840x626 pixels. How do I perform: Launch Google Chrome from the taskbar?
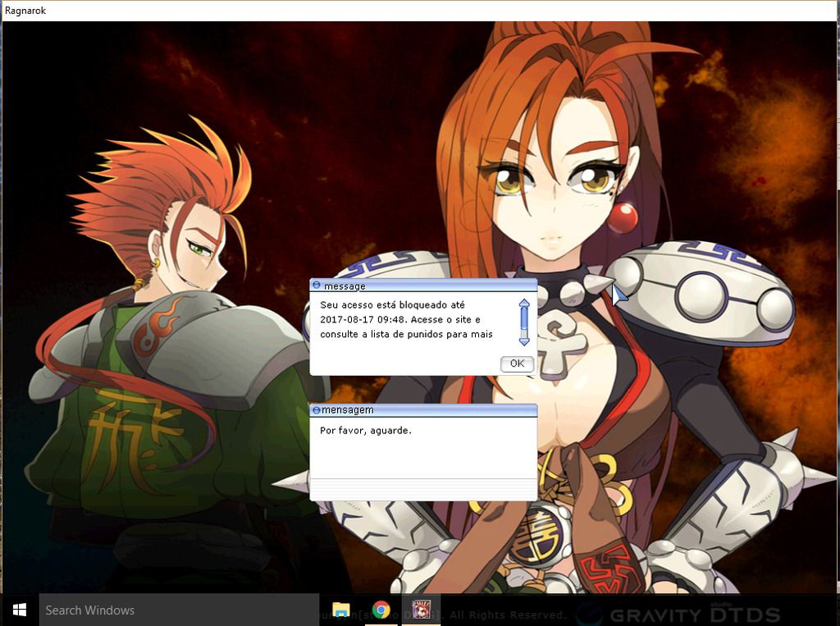[x=381, y=610]
